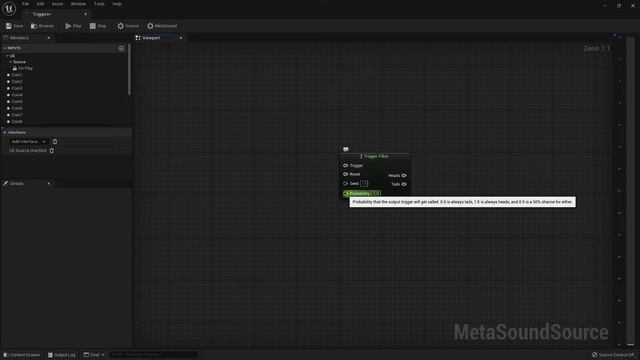Viewport: 640px width, 360px height.
Task: Browse to asset in Content Browser
Action: (x=42, y=26)
